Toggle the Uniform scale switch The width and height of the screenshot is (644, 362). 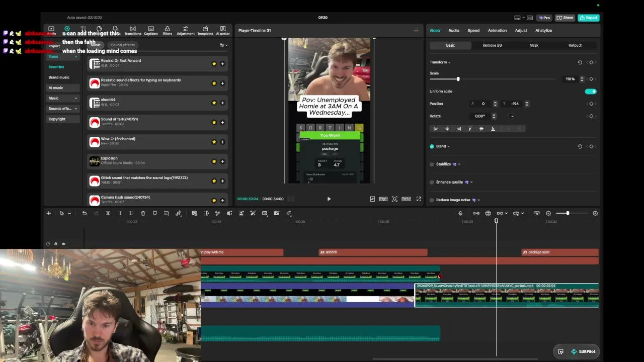[591, 92]
